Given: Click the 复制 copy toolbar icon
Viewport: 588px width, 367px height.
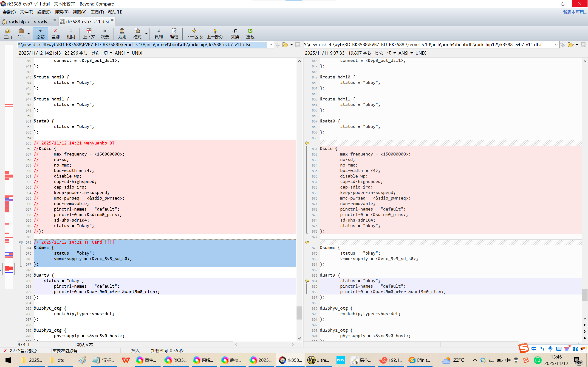Looking at the screenshot, I should 158,33.
